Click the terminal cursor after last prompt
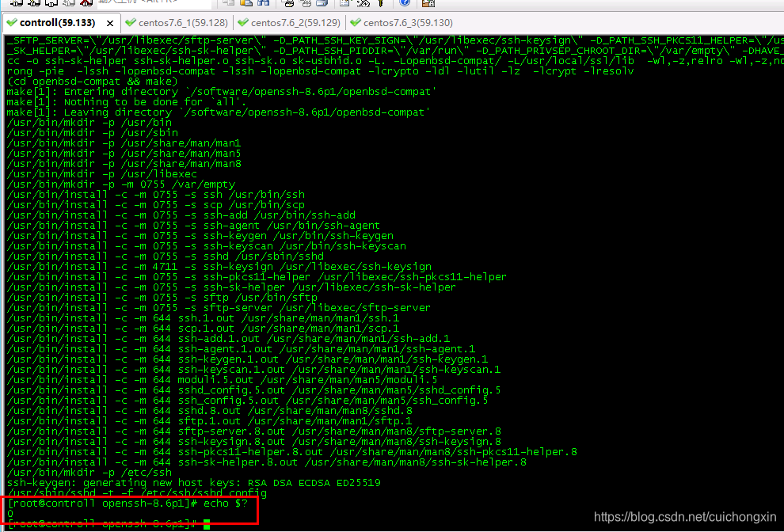 pyautogui.click(x=207, y=525)
